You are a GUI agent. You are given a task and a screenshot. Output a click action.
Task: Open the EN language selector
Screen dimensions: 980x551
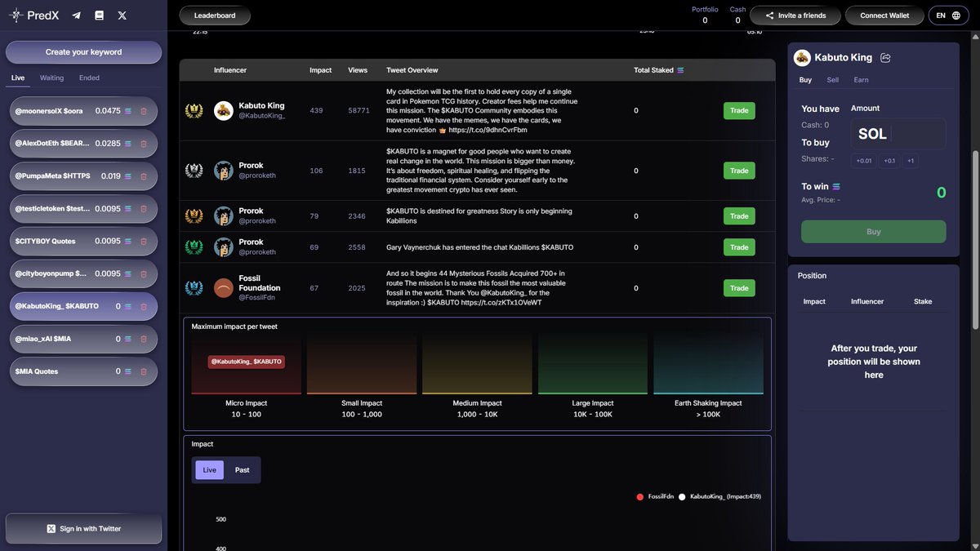click(948, 16)
